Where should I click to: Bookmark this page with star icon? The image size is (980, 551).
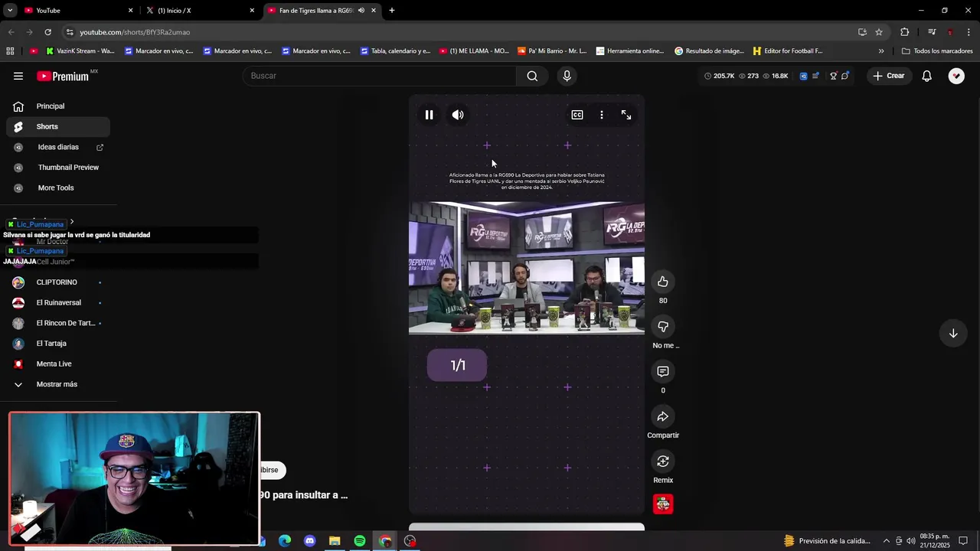pyautogui.click(x=879, y=32)
